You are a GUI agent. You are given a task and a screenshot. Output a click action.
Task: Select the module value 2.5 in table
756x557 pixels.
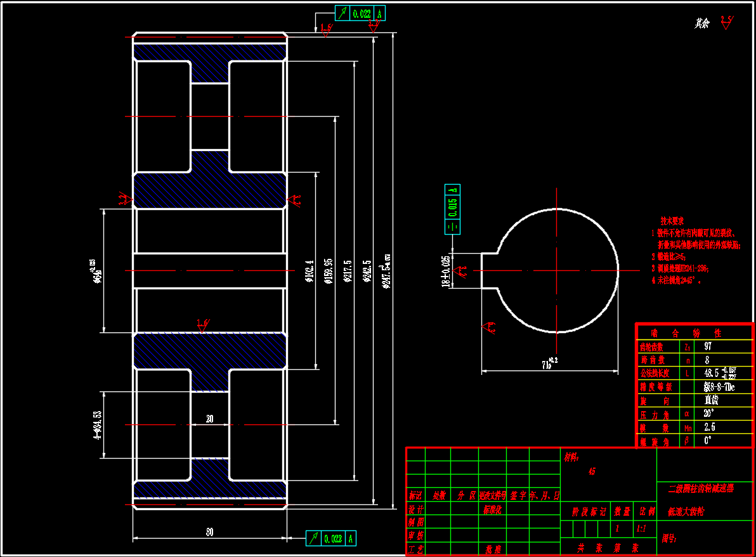pos(709,427)
